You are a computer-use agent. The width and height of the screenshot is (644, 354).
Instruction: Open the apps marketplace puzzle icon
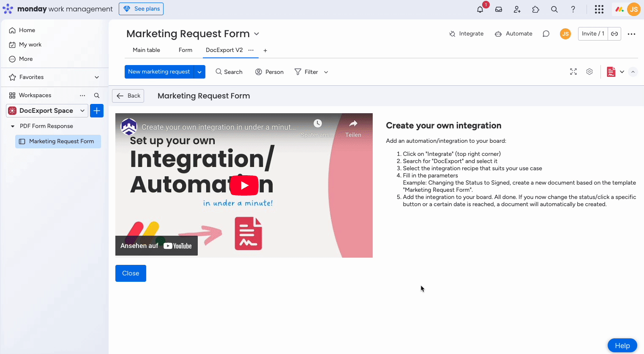[536, 9]
